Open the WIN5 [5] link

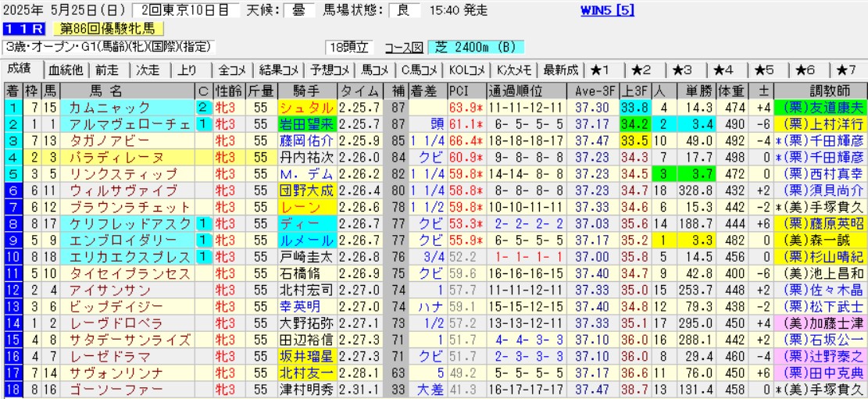pos(608,10)
